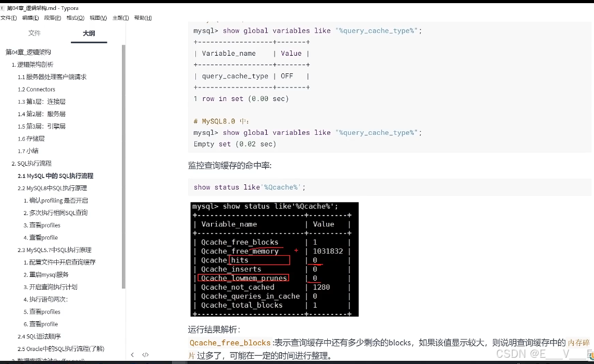Jump to 1.7 小结 outline entry

pyautogui.click(x=28, y=150)
